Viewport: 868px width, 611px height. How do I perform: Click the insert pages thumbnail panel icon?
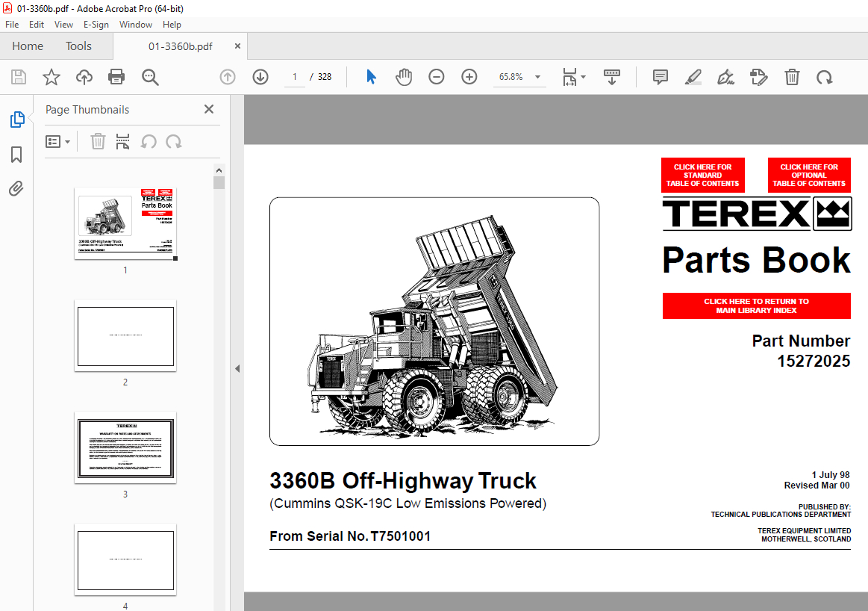tap(122, 142)
